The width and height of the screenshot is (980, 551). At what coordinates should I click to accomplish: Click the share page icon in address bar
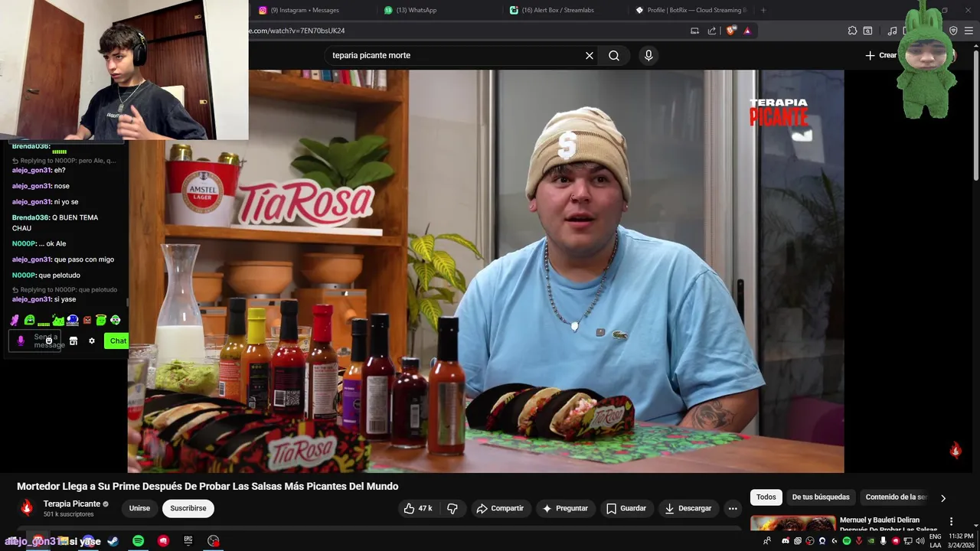pyautogui.click(x=712, y=31)
